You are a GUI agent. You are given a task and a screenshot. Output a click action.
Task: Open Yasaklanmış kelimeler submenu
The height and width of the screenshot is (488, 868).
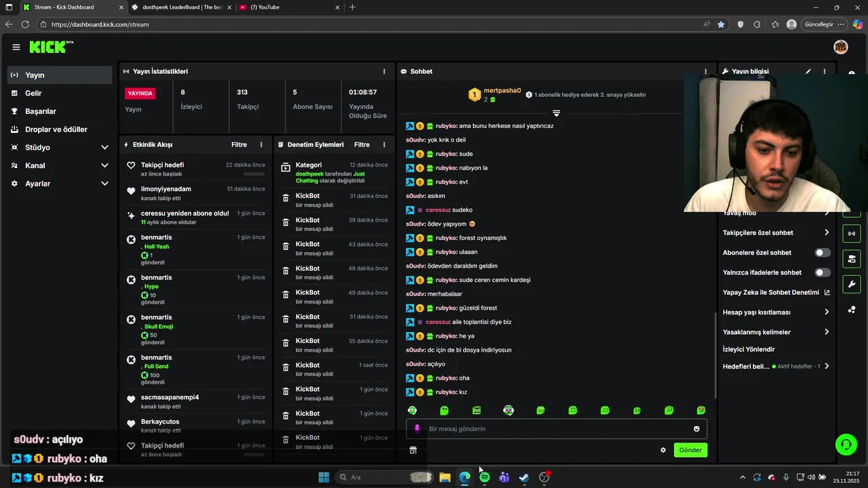tap(776, 332)
